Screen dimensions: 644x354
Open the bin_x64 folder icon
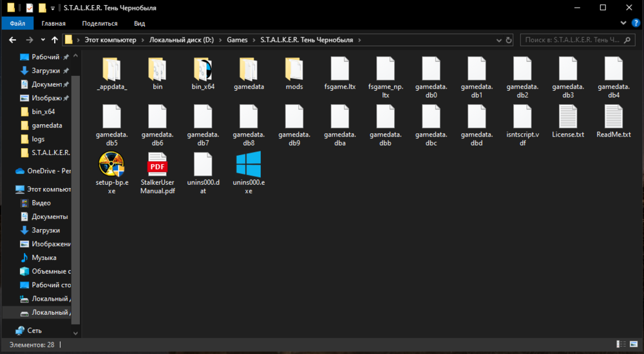tap(203, 69)
